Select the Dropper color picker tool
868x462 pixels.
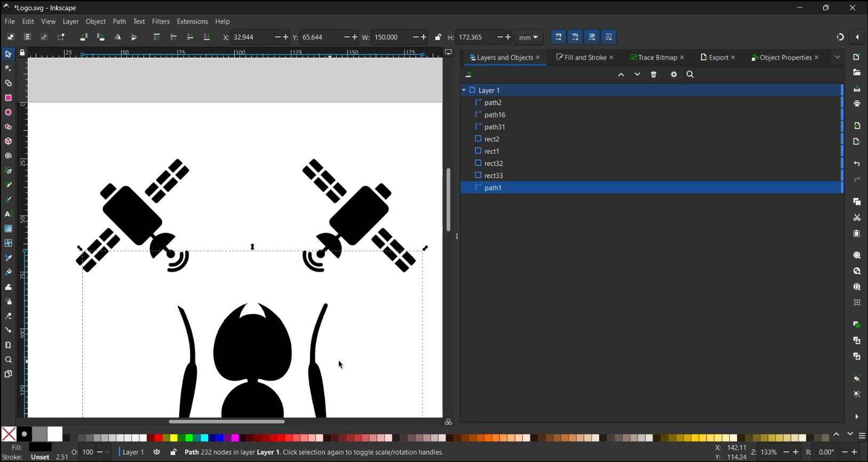pos(8,258)
